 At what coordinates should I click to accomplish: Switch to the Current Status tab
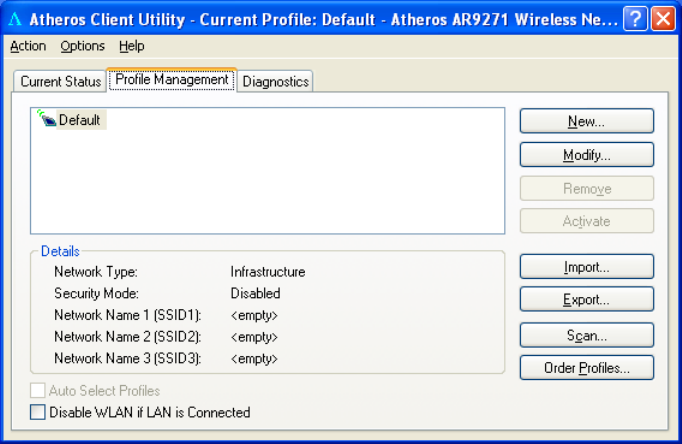click(x=60, y=81)
